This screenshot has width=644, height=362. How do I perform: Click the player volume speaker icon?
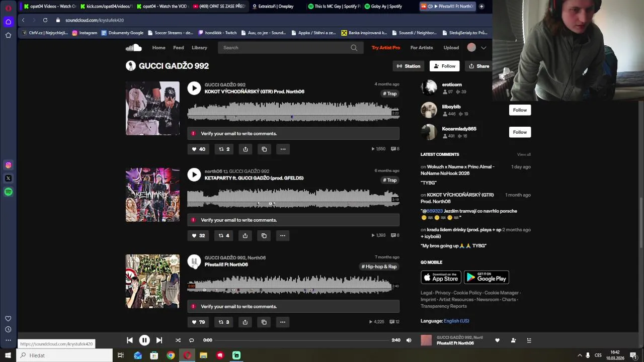pos(409,340)
